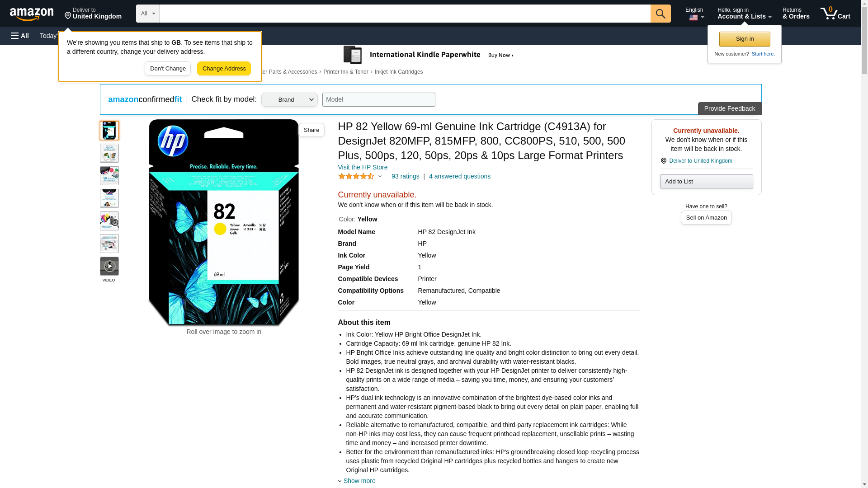Image resolution: width=868 pixels, height=488 pixels.
Task: Expand Show more in About this item
Action: click(359, 481)
